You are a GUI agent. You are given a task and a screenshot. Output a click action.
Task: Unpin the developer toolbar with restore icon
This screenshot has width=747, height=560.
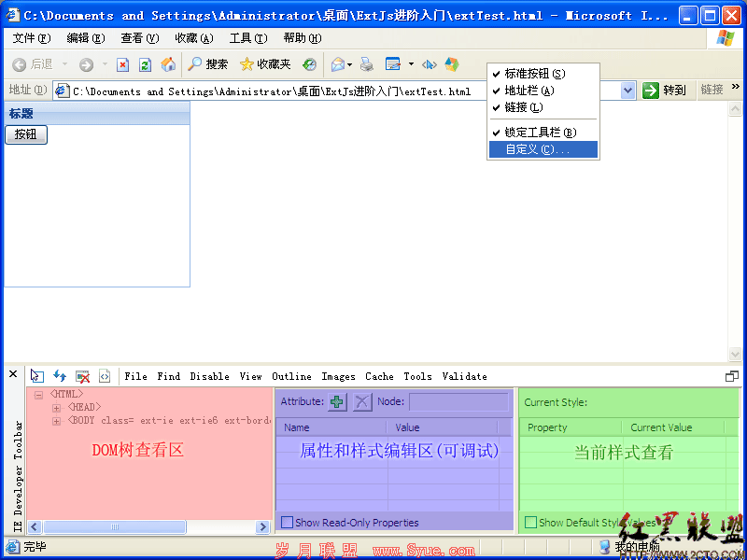(x=732, y=376)
